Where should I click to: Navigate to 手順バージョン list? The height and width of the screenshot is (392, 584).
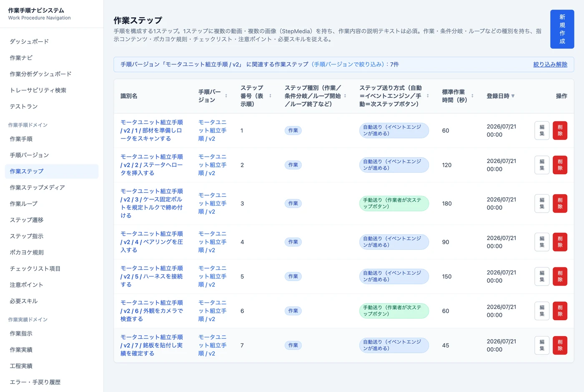tap(52, 155)
